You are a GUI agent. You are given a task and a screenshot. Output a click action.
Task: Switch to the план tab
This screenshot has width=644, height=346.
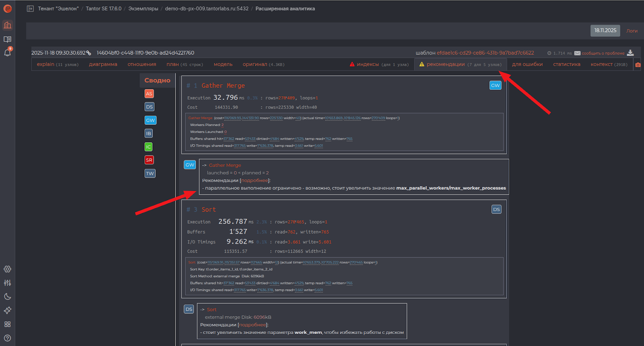185,64
